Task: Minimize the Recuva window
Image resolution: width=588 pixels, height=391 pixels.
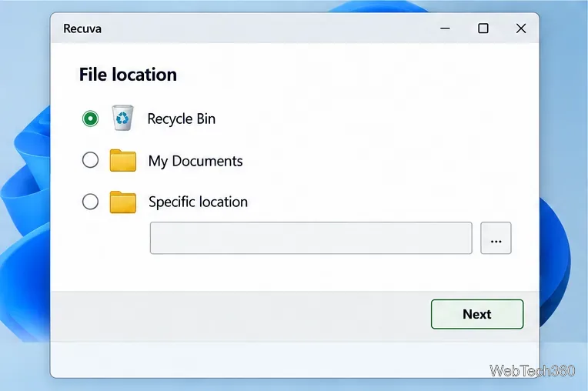Action: tap(445, 28)
